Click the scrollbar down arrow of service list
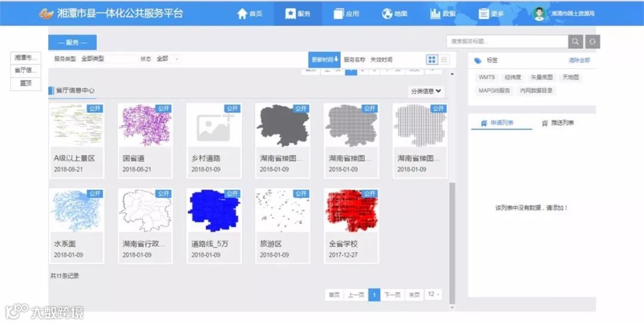This screenshot has height=324, width=644. pyautogui.click(x=452, y=307)
